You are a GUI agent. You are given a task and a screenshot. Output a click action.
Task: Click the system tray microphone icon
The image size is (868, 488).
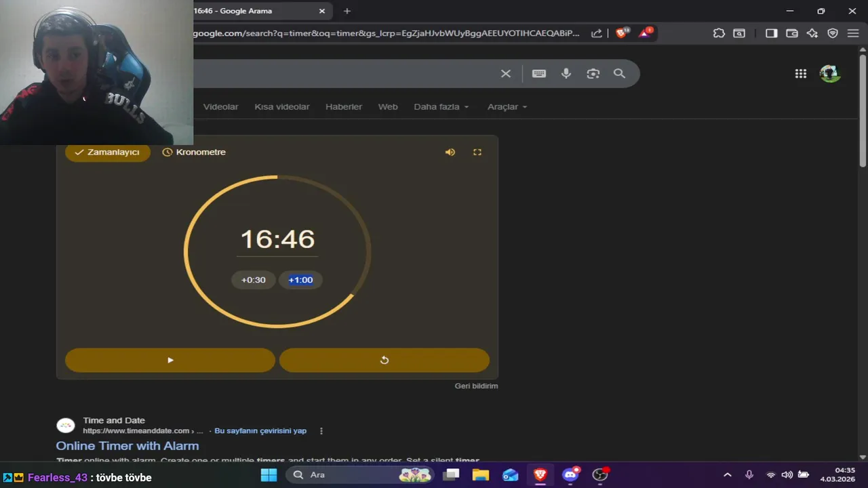tap(749, 475)
